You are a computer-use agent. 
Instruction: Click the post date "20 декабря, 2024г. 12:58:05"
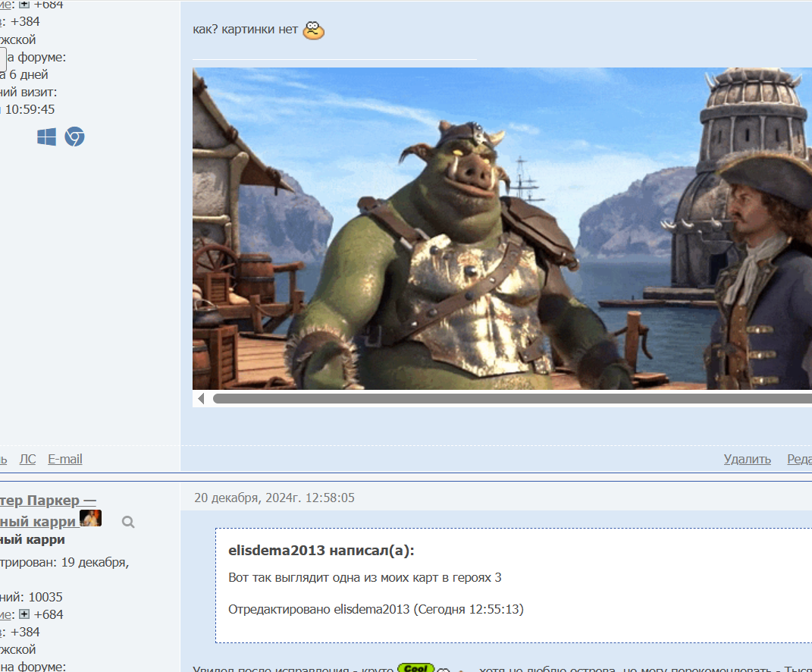click(x=274, y=498)
